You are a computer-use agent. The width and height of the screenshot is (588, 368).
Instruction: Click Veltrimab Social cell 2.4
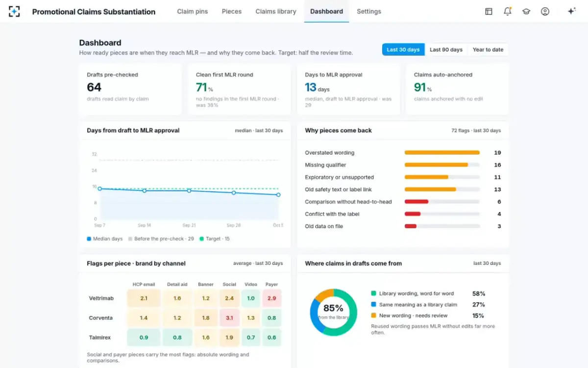[x=229, y=298]
